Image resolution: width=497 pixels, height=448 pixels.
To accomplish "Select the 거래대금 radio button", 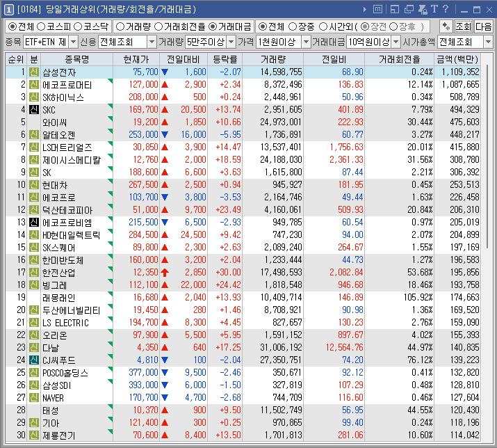I will (x=213, y=26).
